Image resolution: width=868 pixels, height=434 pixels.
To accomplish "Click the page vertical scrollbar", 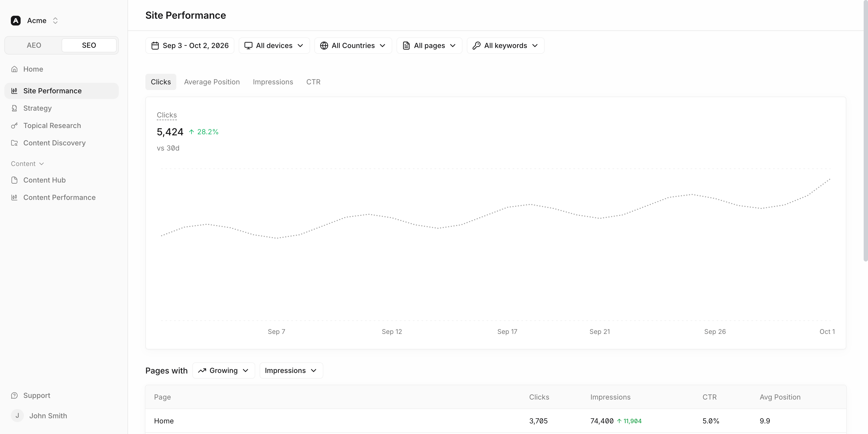I will (x=865, y=131).
